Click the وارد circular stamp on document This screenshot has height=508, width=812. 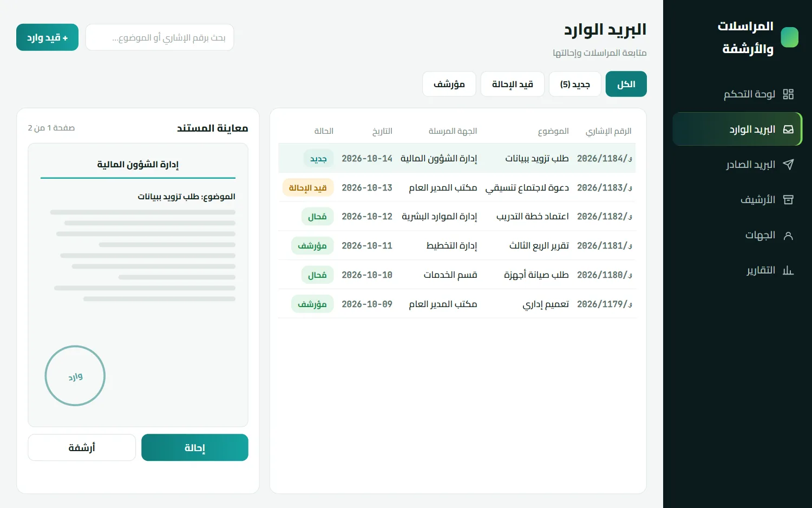(x=75, y=376)
